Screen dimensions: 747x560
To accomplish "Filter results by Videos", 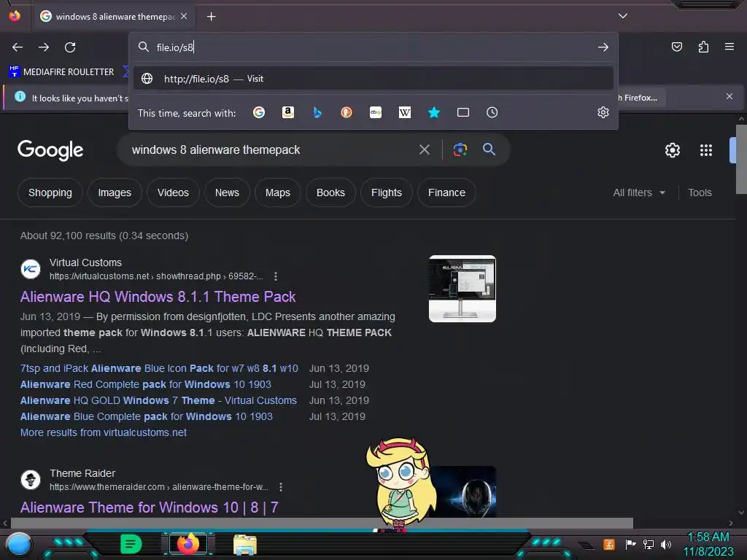I will point(173,192).
